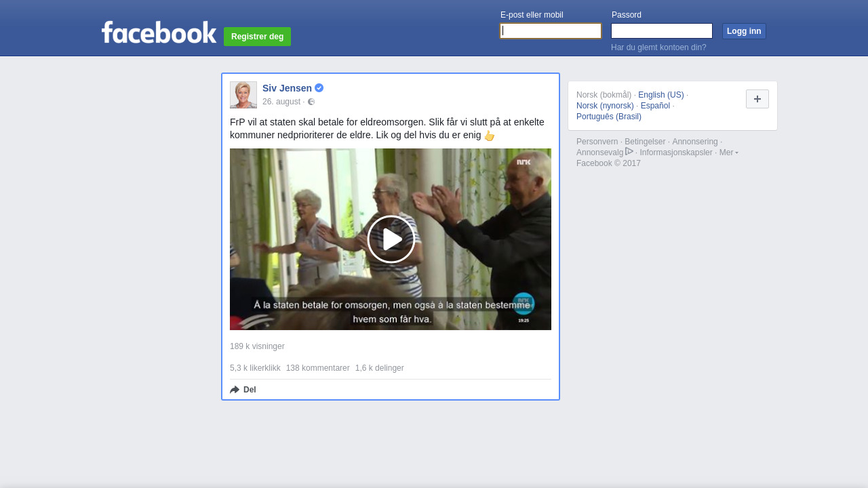868x488 pixels.
Task: Click the verified badge next to Siv Jensen
Action: [x=319, y=88]
